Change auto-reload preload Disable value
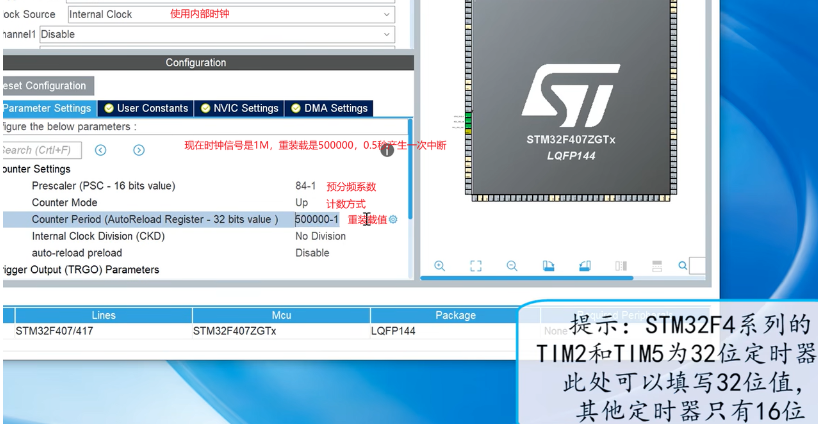 click(312, 253)
